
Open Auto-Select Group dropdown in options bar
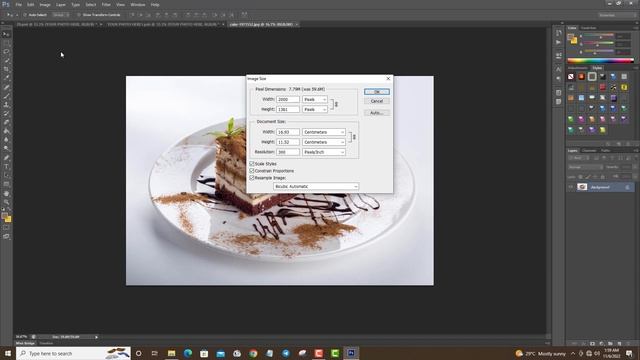pyautogui.click(x=61, y=15)
